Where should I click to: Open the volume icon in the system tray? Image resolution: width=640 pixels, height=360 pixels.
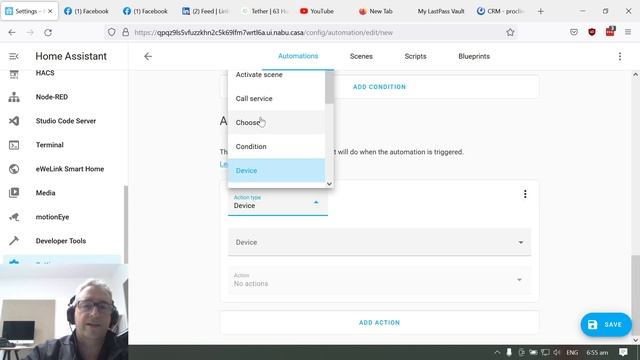pyautogui.click(x=556, y=352)
